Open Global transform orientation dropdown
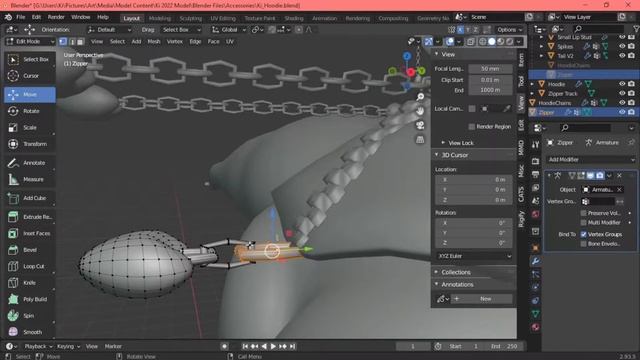Viewport: 640px width, 360px height. [x=229, y=30]
